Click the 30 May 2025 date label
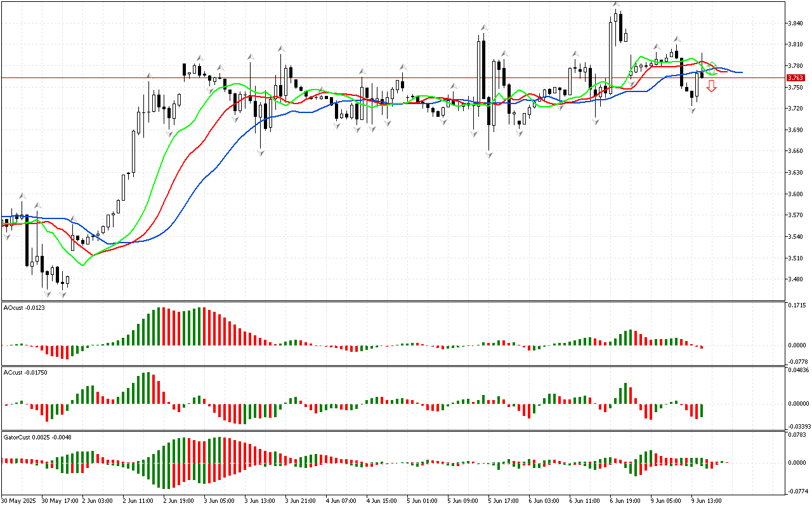Screen dimensions: 812x508 pyautogui.click(x=20, y=500)
